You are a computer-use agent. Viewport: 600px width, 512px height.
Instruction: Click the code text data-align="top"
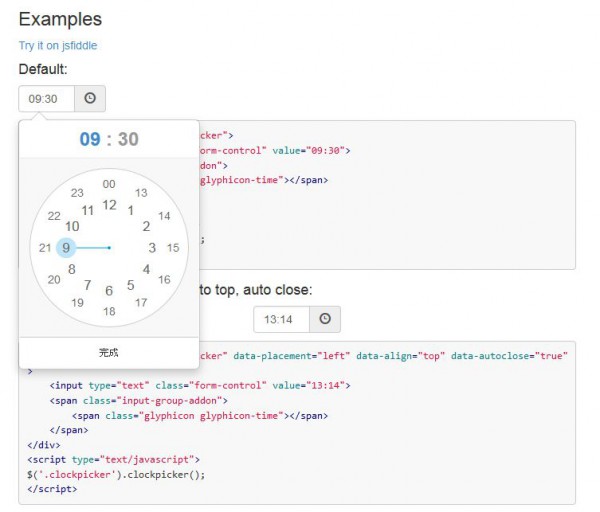401,356
